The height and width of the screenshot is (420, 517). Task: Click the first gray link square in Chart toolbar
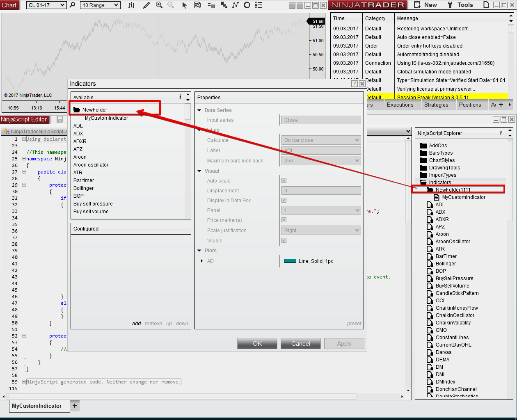(x=292, y=5)
